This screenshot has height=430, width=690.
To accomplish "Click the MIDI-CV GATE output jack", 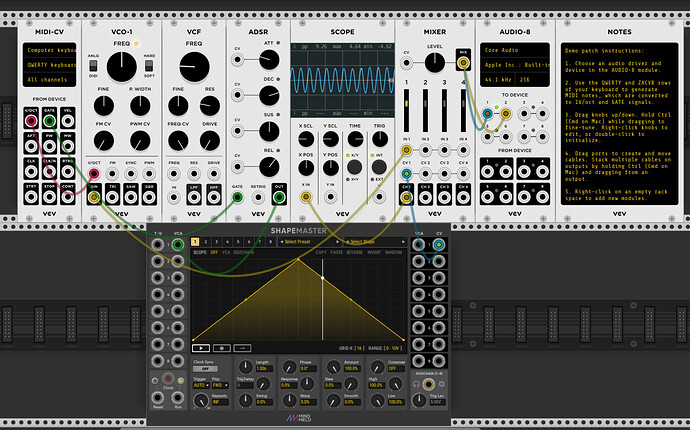I will pyautogui.click(x=49, y=121).
